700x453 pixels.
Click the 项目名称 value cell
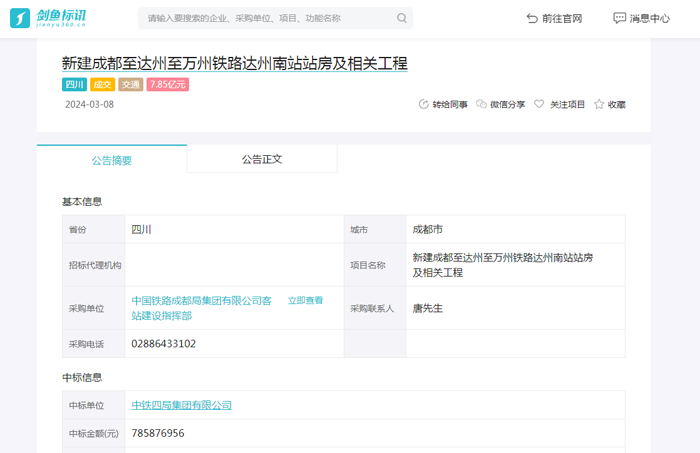(516, 265)
